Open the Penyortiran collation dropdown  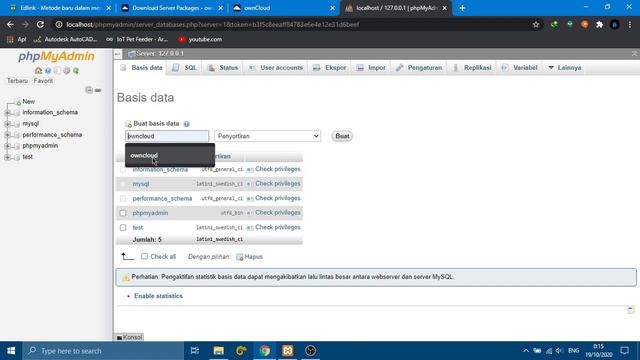(x=268, y=136)
